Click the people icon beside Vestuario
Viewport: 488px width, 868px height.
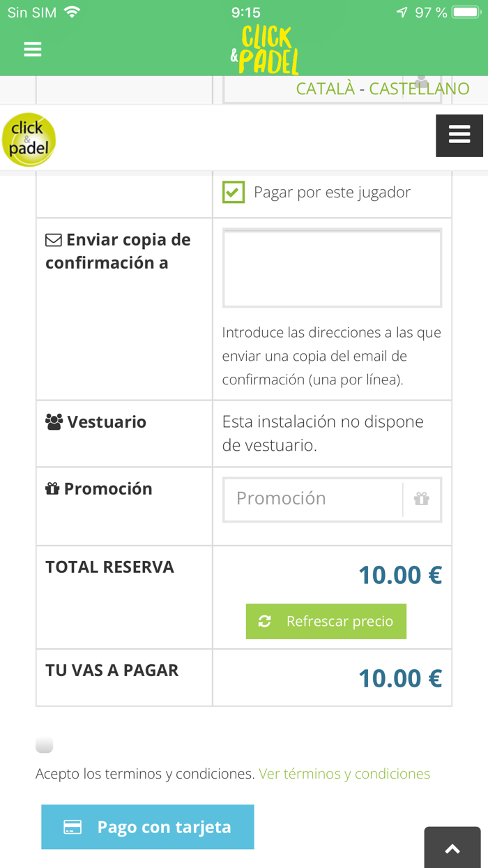pyautogui.click(x=52, y=421)
